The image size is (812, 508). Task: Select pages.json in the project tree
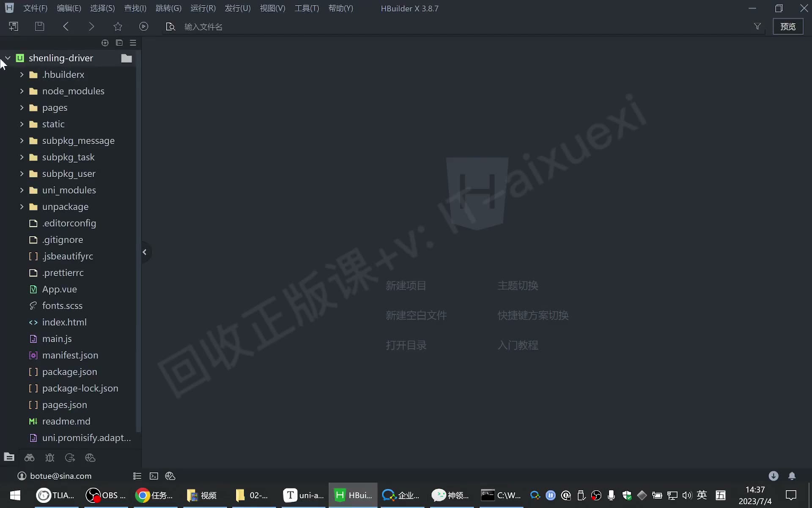[65, 405]
